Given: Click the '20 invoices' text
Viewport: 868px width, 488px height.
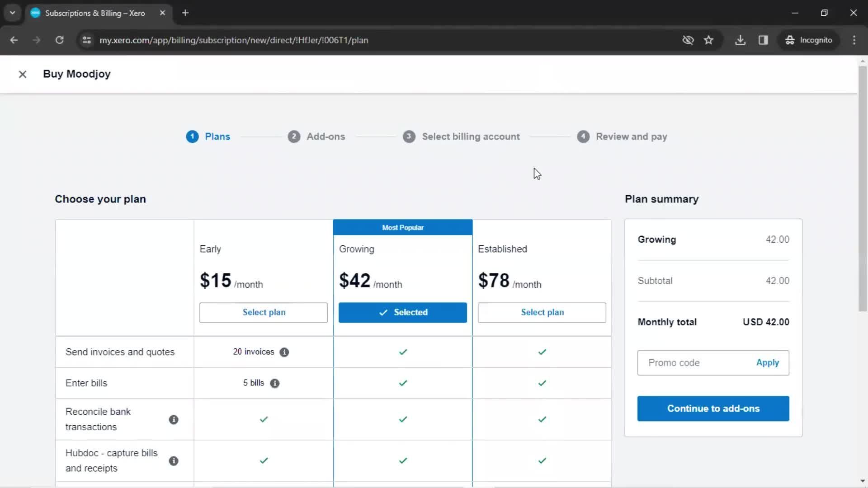Looking at the screenshot, I should (254, 352).
